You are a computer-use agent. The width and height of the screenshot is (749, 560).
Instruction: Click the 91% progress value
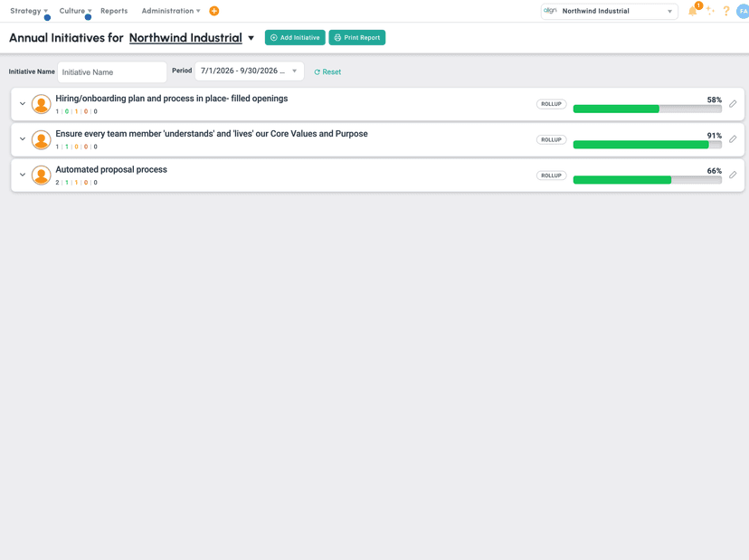(x=714, y=136)
